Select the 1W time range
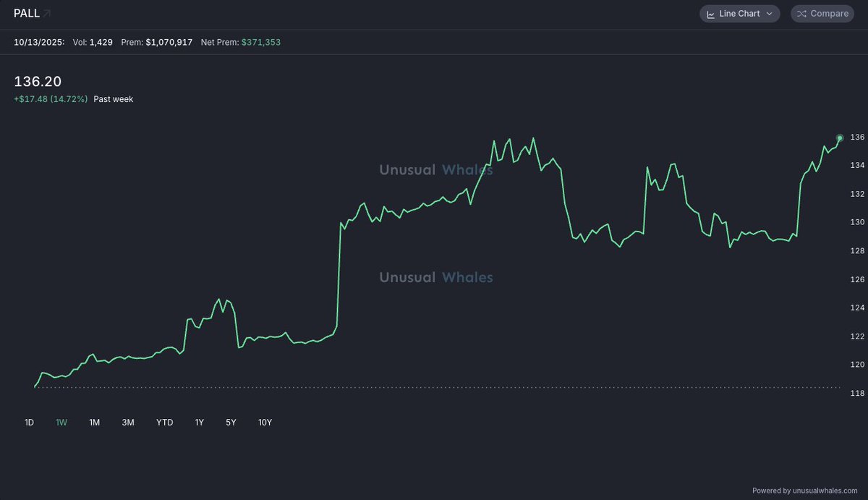 tap(61, 423)
